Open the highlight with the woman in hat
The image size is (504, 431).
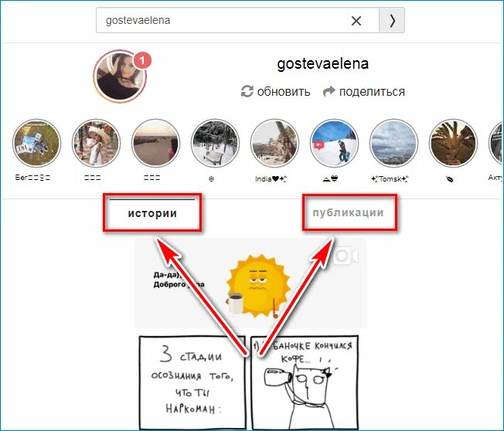coord(96,142)
